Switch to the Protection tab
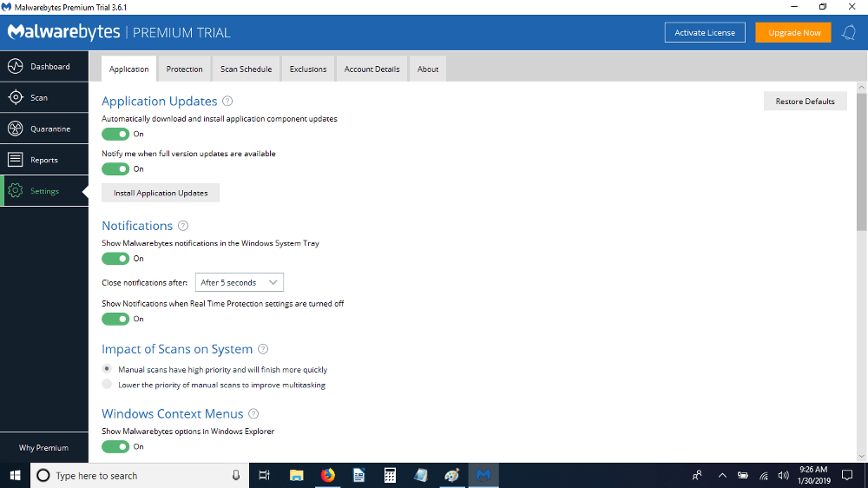868x488 pixels. point(184,69)
